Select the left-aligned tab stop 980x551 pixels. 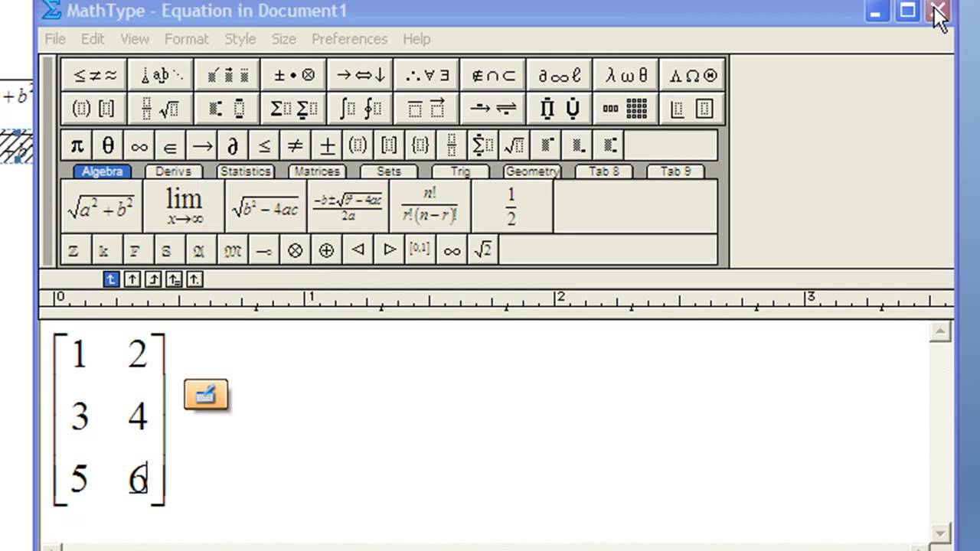pos(111,279)
